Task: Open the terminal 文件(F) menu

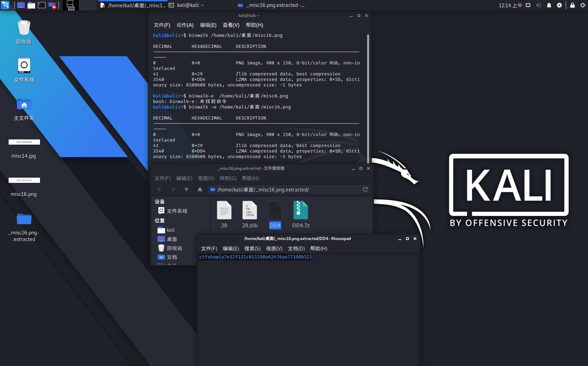Action: pos(162,25)
